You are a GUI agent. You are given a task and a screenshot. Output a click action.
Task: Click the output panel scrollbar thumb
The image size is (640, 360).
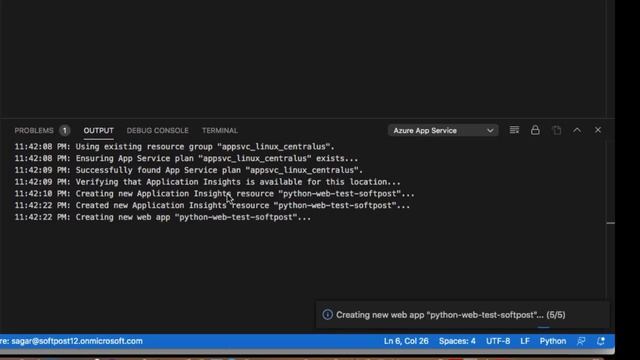610,223
